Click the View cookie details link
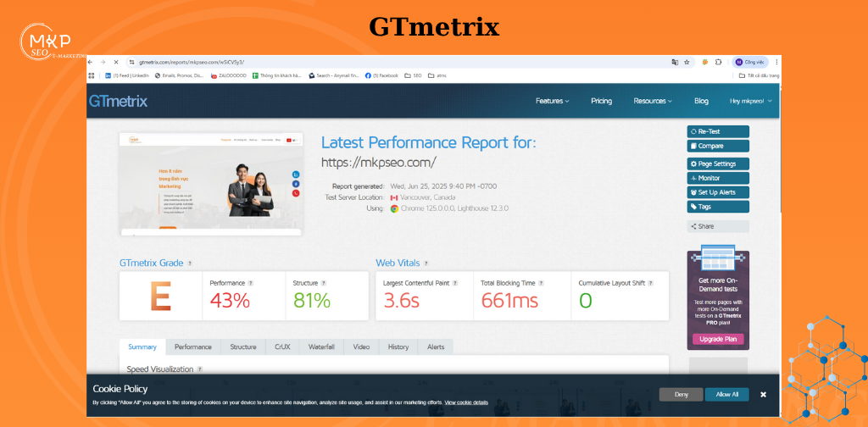Screen dimensions: 868x427 click(466, 402)
